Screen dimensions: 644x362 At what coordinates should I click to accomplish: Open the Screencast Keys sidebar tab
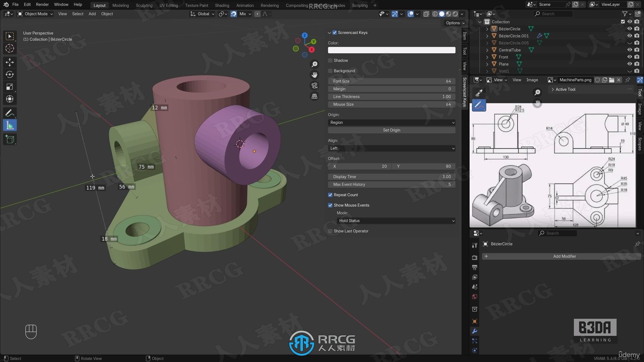(465, 92)
